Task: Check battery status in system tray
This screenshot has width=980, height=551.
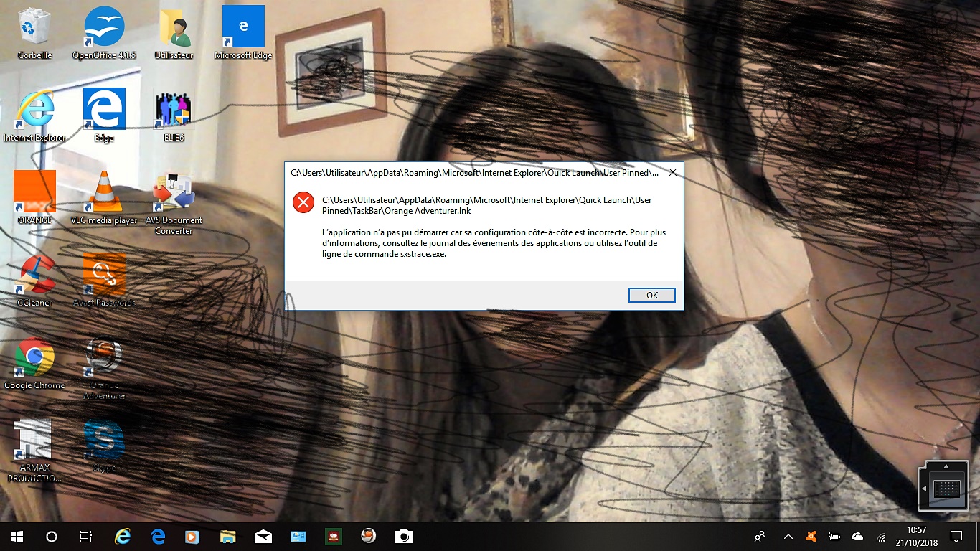Action: coord(834,537)
